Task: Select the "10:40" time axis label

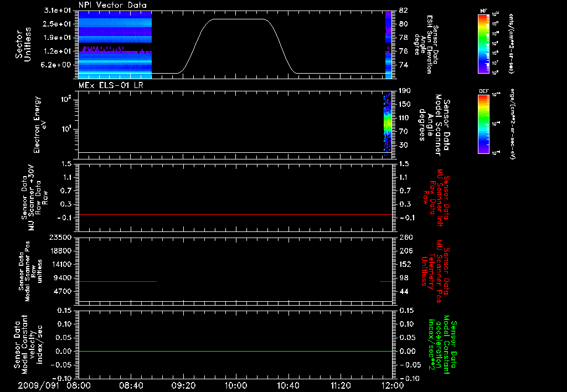Action: pos(288,386)
